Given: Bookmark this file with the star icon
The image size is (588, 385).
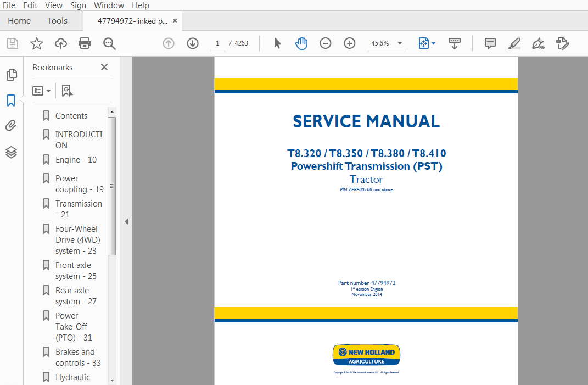Looking at the screenshot, I should tap(37, 43).
